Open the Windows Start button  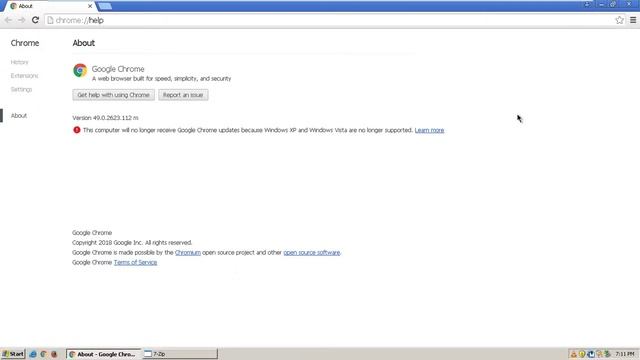click(13, 354)
